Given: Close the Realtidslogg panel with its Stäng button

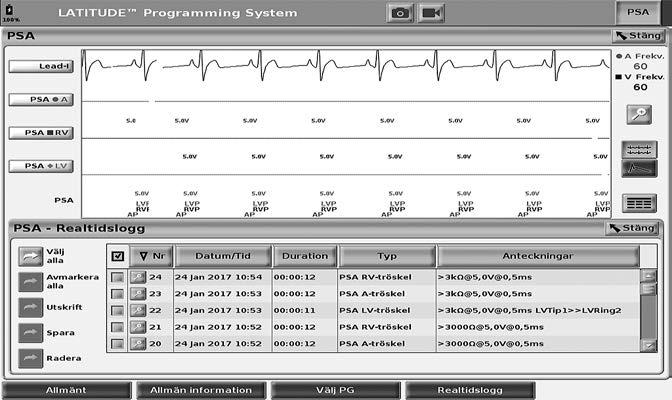Looking at the screenshot, I should pos(632,228).
